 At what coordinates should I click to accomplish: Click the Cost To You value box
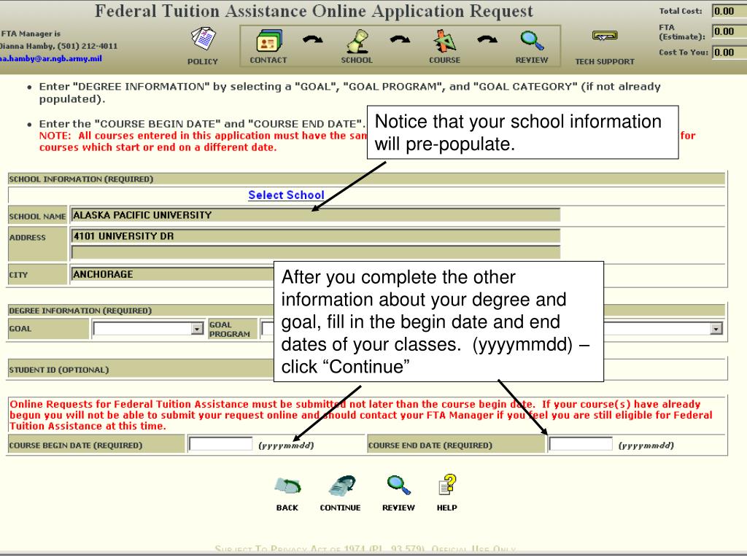[x=729, y=52]
